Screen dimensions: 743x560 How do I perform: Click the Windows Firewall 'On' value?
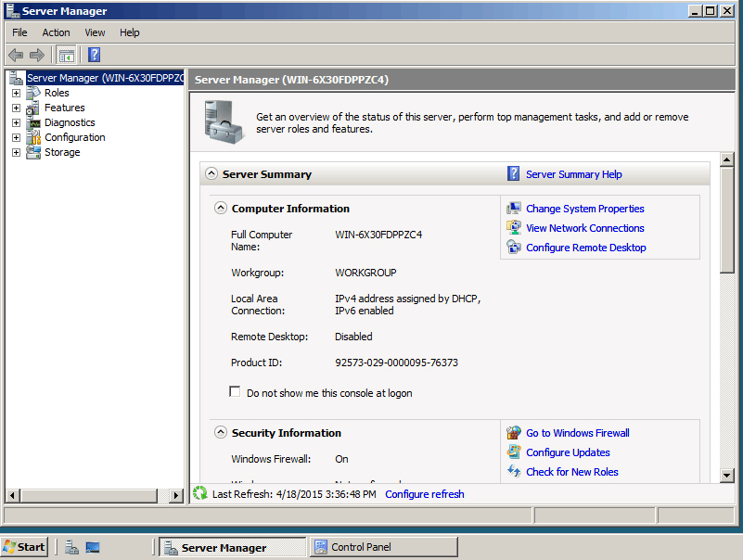341,459
